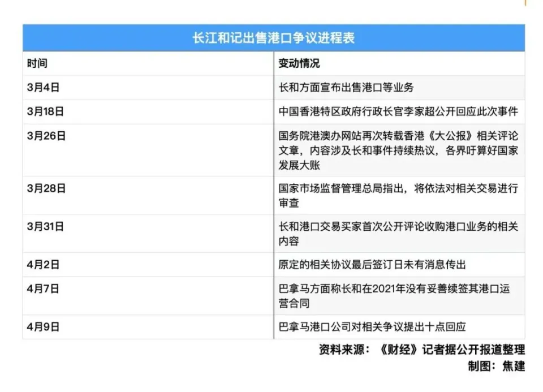This screenshot has width=543, height=392.
Task: Click the 资料来源 《财经》 source credit line
Action: point(422,350)
